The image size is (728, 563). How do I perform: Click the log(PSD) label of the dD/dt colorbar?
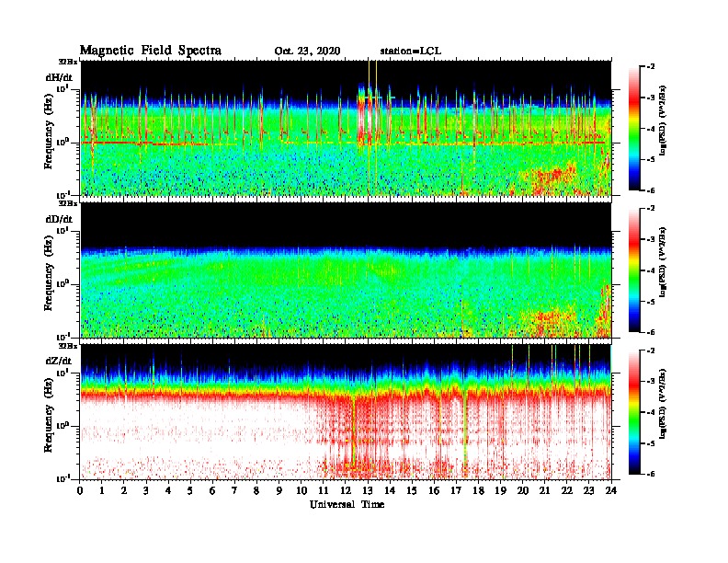click(x=663, y=262)
